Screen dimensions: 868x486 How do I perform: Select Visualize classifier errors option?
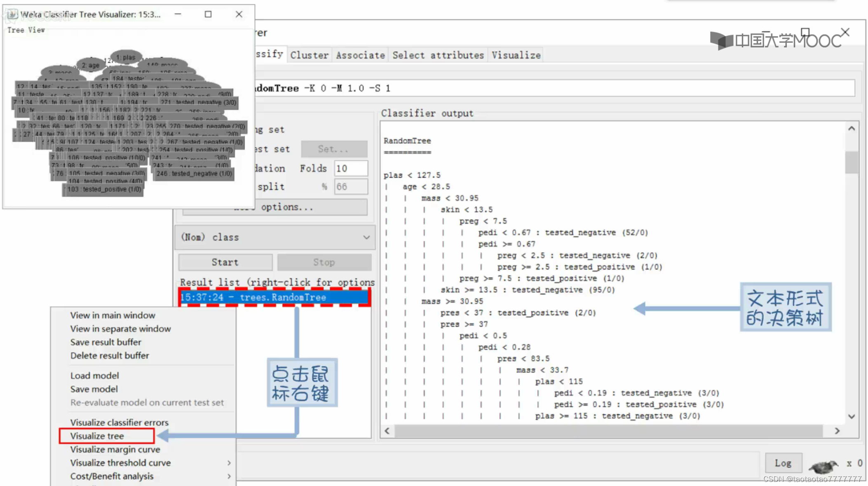click(x=119, y=422)
